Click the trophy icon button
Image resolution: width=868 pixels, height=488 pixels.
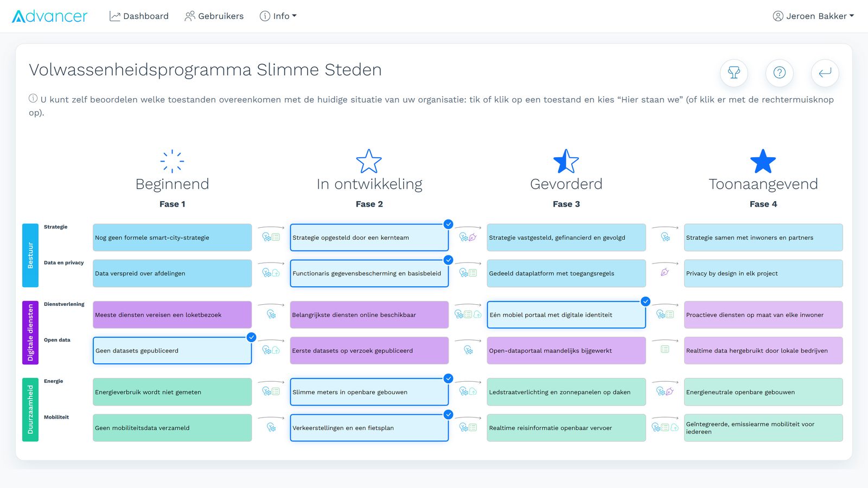(734, 73)
